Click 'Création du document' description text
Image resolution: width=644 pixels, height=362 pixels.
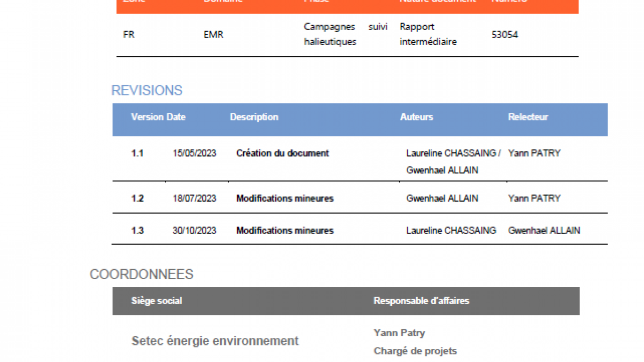pos(282,153)
